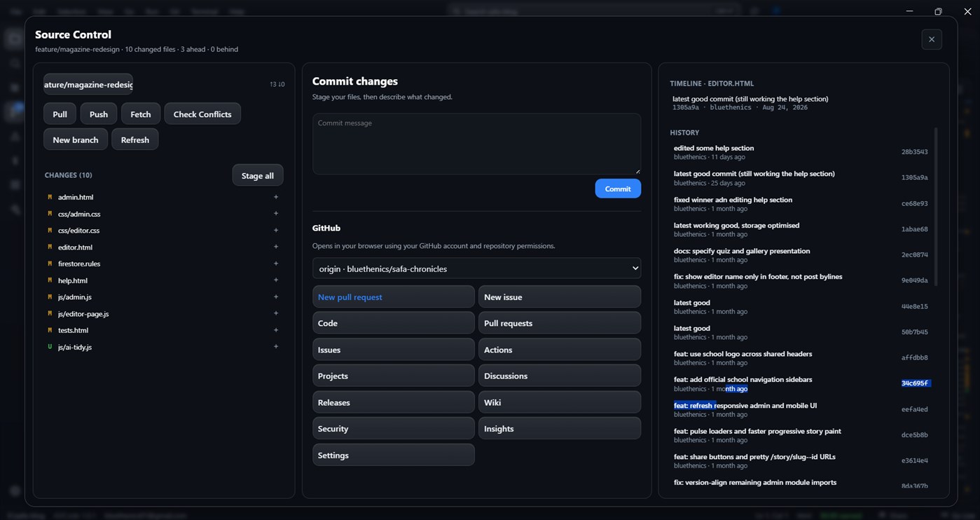980x520 pixels.
Task: Open GitHub repository Settings button
Action: tap(394, 455)
